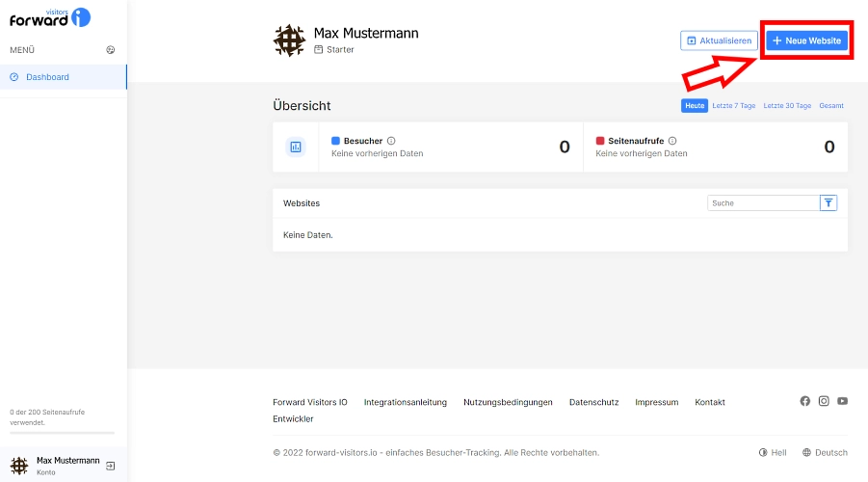
Task: Click the Starter plan label
Action: pyautogui.click(x=333, y=49)
